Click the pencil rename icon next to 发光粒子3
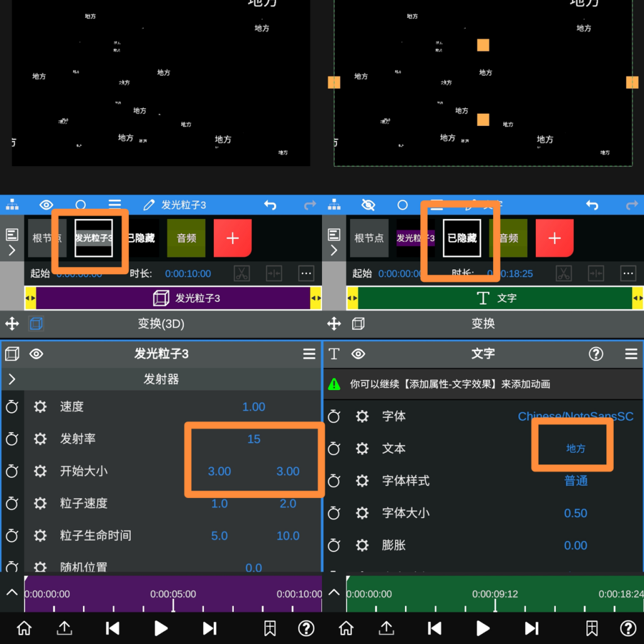This screenshot has height=644, width=644. (148, 205)
